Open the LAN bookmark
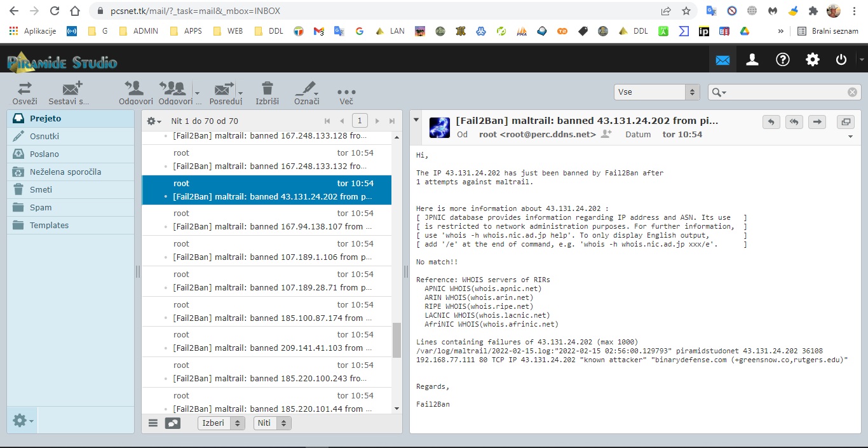The width and height of the screenshot is (868, 448). coord(390,31)
